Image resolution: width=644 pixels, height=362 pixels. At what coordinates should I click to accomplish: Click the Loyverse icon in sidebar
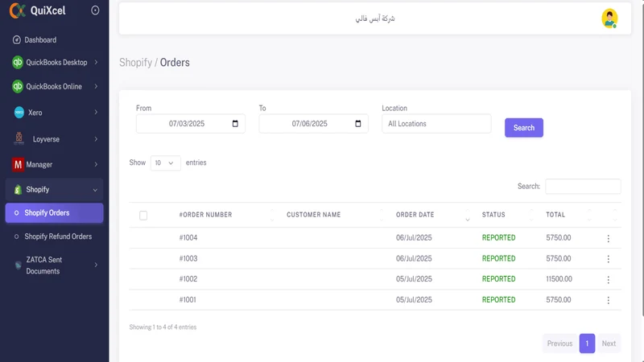click(x=19, y=138)
